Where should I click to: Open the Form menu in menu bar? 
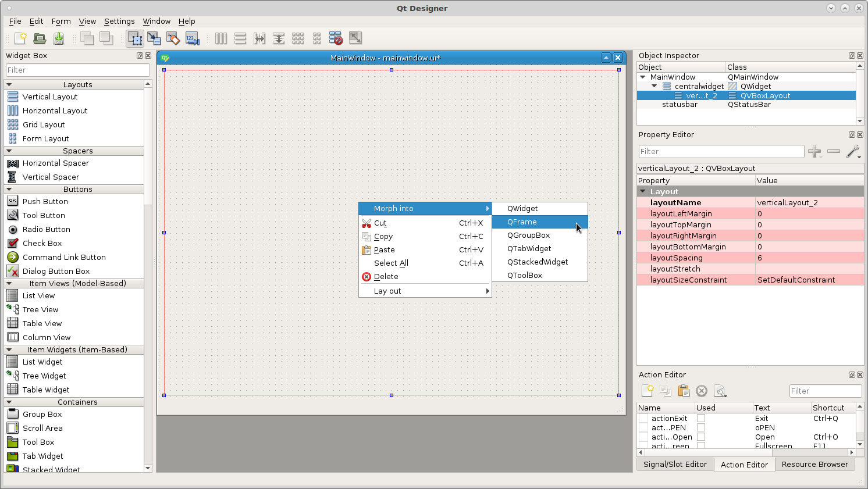coord(61,22)
